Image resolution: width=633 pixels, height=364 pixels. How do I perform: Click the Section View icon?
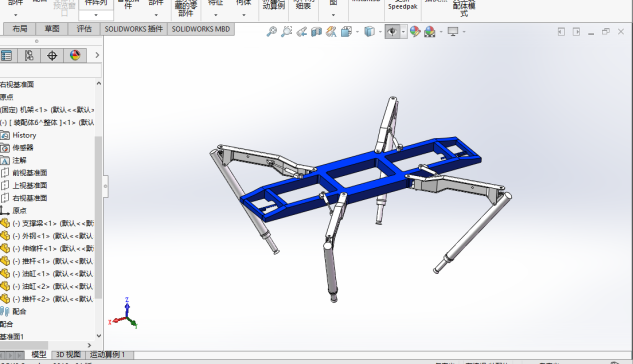point(316,31)
